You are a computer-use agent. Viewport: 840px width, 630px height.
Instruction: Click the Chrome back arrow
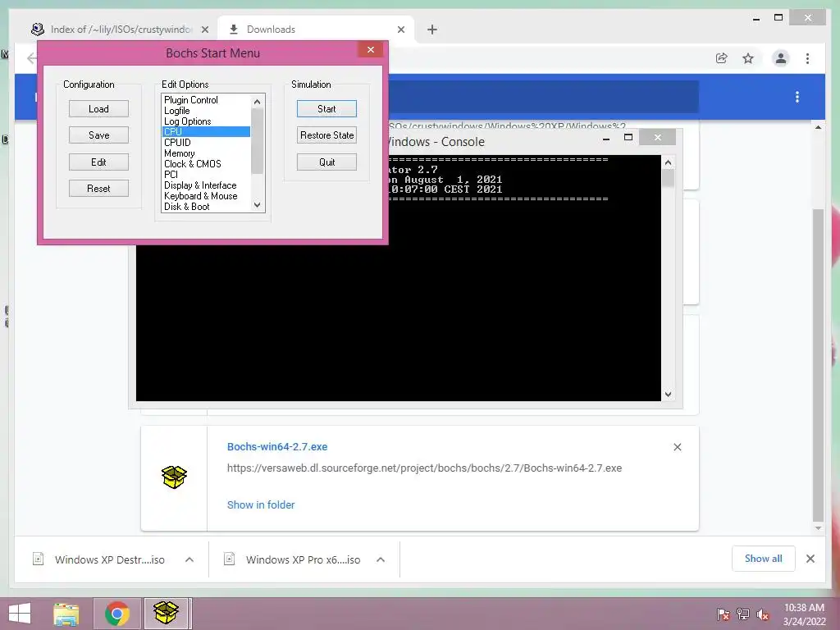pyautogui.click(x=32, y=58)
